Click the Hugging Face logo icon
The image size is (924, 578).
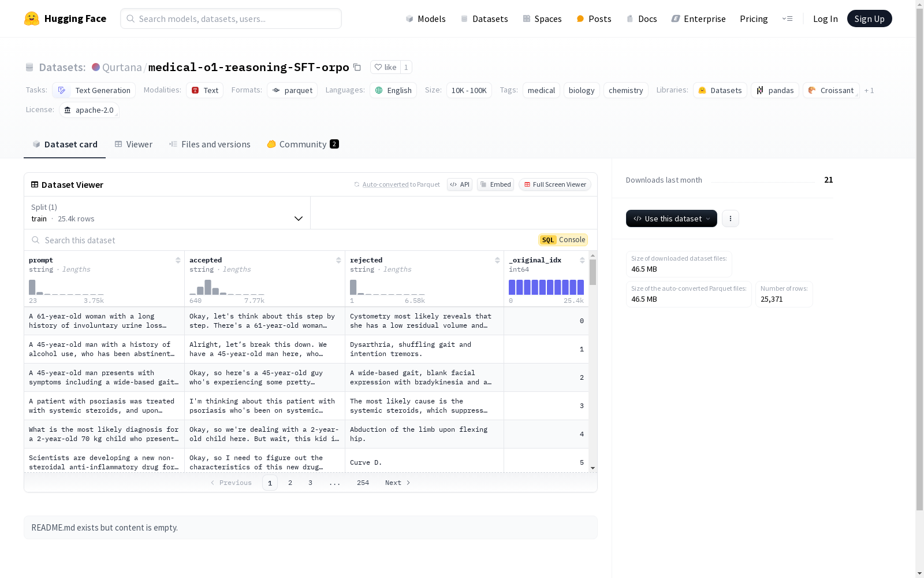point(32,18)
